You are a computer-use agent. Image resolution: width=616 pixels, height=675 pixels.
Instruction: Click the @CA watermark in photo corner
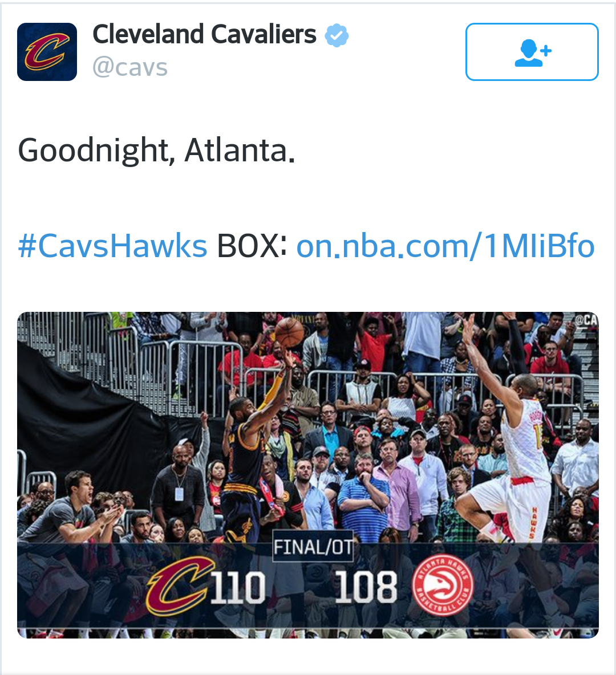[x=587, y=320]
